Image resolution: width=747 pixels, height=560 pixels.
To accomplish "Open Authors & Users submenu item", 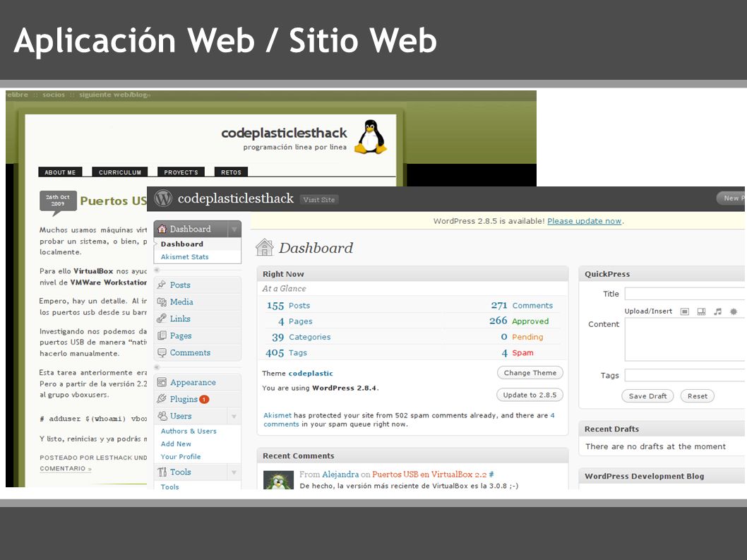I will click(189, 431).
